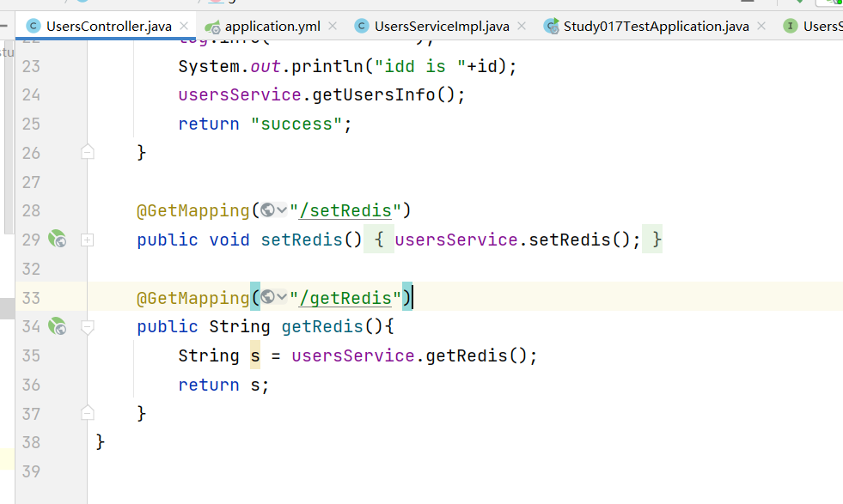
Task: Run setRedis endpoint via gutter Spring icon
Action: coord(57,239)
